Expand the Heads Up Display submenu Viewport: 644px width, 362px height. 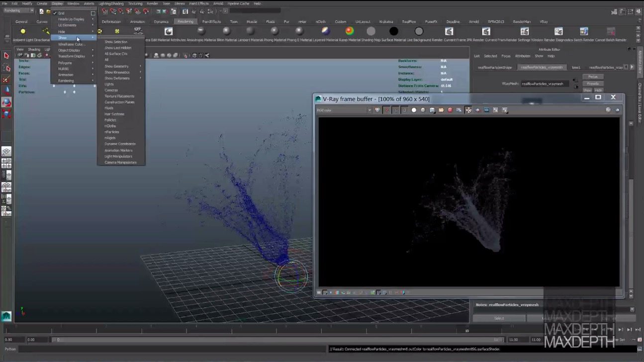pos(73,19)
